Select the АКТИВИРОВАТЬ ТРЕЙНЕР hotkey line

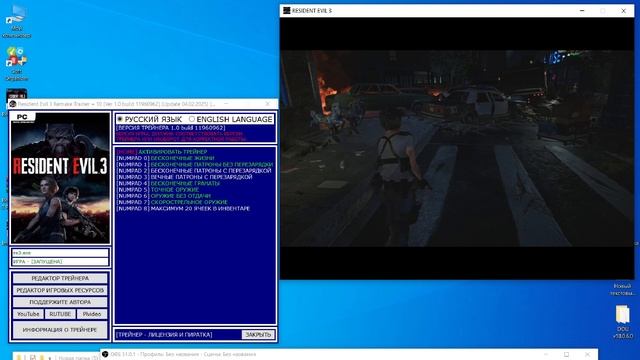tap(162, 152)
